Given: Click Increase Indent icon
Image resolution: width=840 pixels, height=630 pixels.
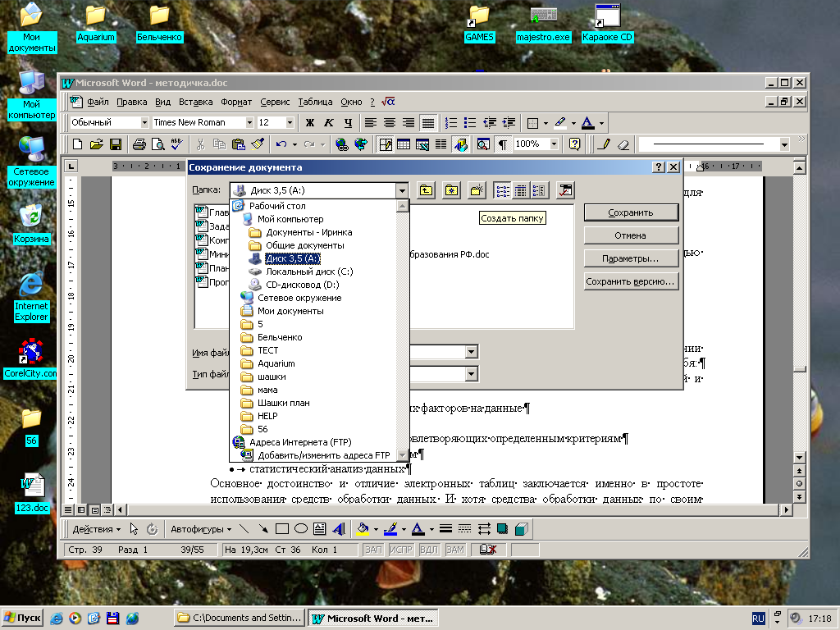Looking at the screenshot, I should click(x=509, y=123).
